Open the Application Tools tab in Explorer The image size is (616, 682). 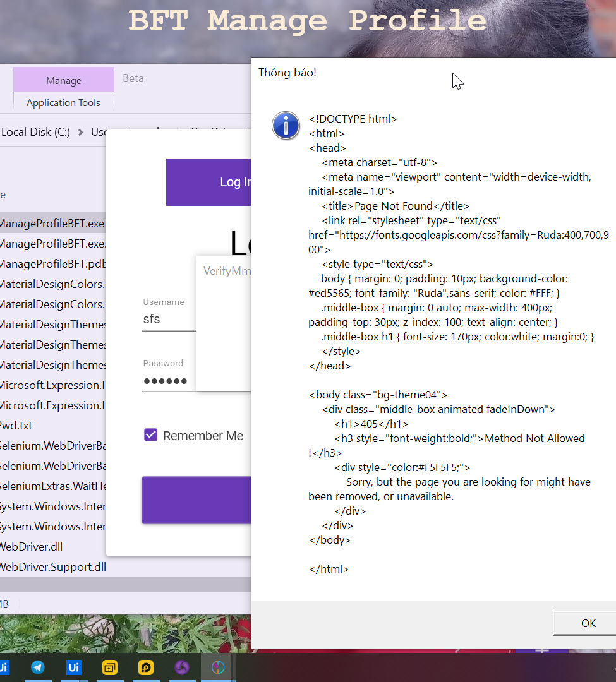pyautogui.click(x=64, y=103)
